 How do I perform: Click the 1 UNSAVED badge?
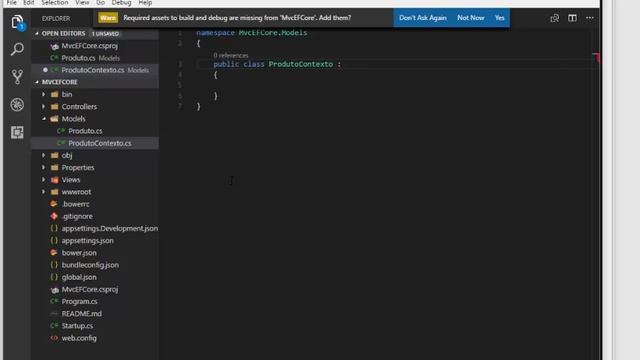[105, 33]
